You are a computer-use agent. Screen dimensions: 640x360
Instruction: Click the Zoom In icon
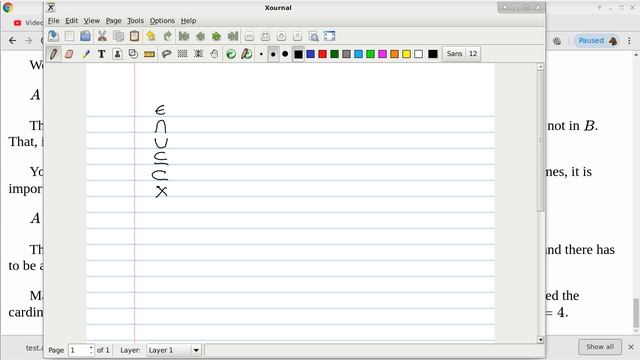click(281, 36)
